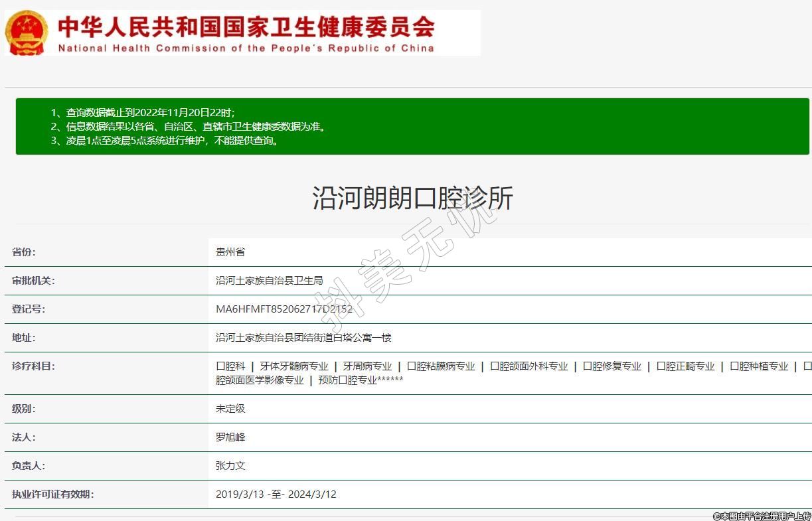Select the notice about 凌晨1点至5点 system maintenance
Screen dimensions: 812x521
[x=165, y=141]
